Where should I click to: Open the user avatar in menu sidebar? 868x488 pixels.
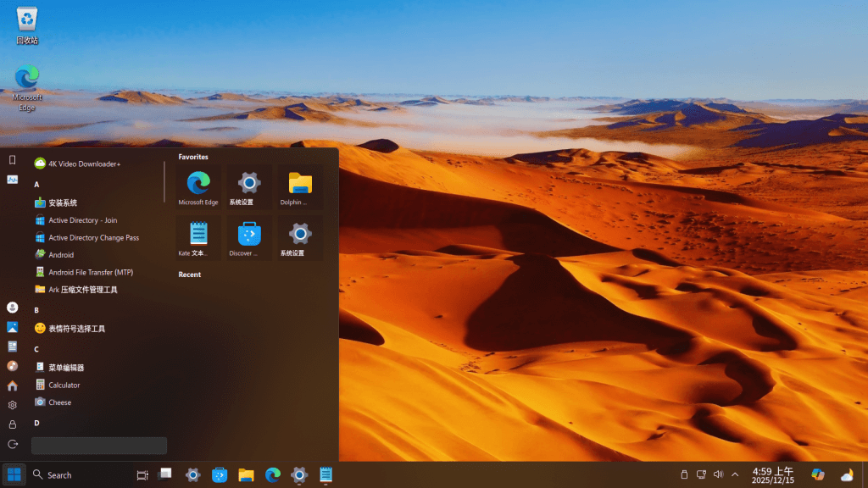(x=12, y=308)
